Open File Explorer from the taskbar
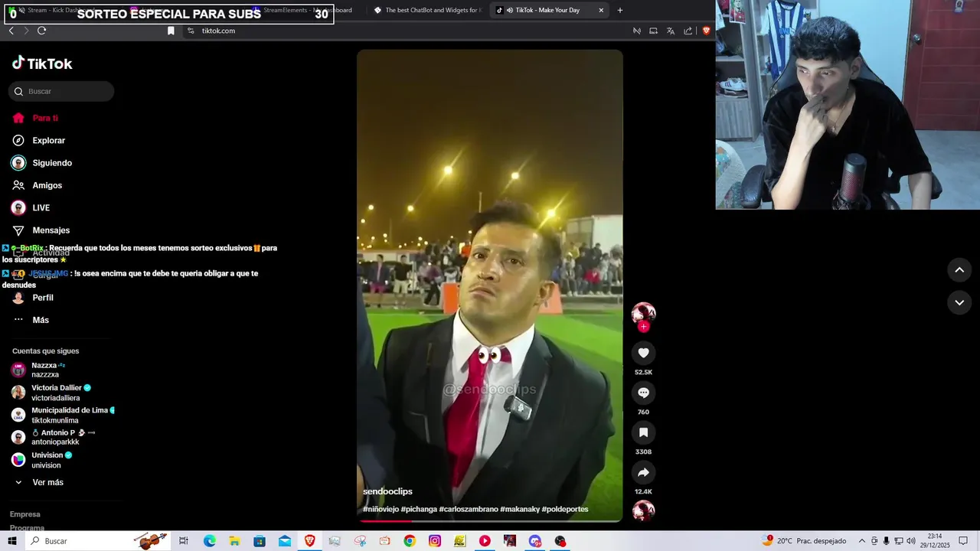Screen dimensions: 980x551 (x=234, y=541)
